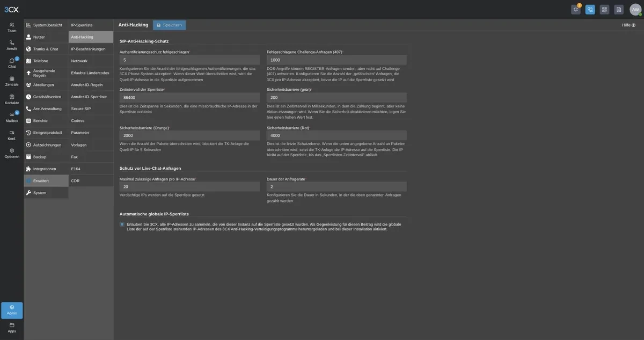The image size is (644, 340).
Task: Open Ausgehende Regeln in the admin menu
Action: pyautogui.click(x=46, y=73)
